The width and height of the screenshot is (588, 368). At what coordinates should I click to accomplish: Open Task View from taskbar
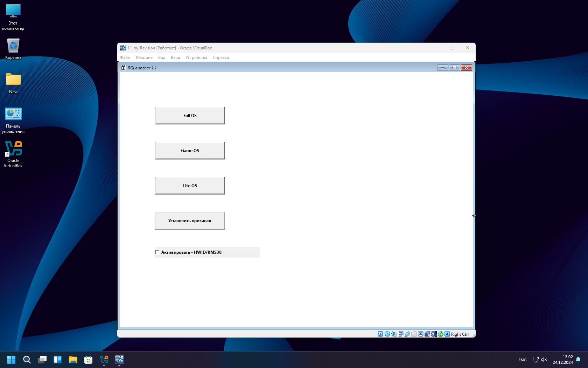tap(42, 360)
